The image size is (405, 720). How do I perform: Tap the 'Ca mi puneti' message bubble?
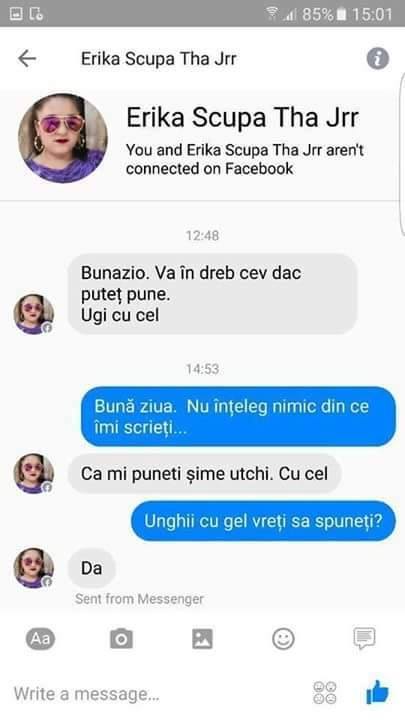pos(205,473)
